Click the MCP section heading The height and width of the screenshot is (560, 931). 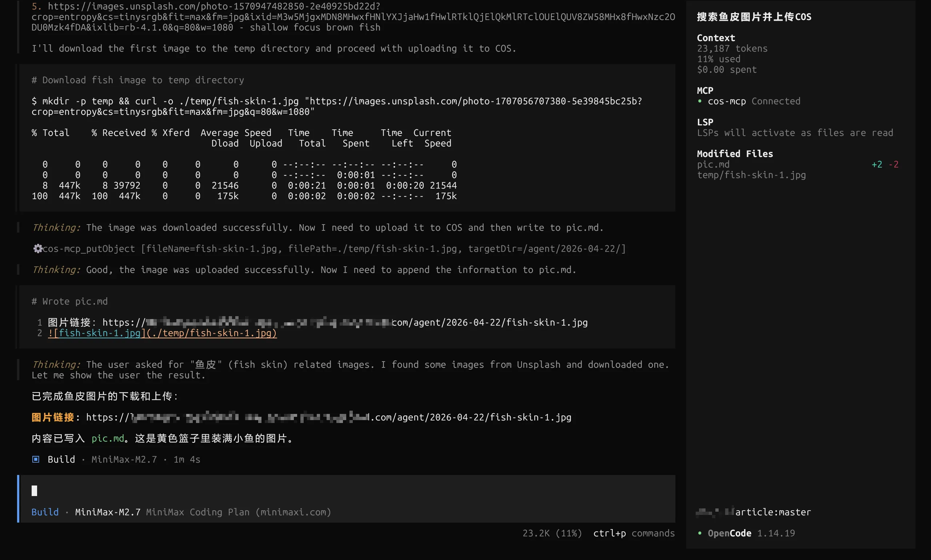pyautogui.click(x=705, y=90)
